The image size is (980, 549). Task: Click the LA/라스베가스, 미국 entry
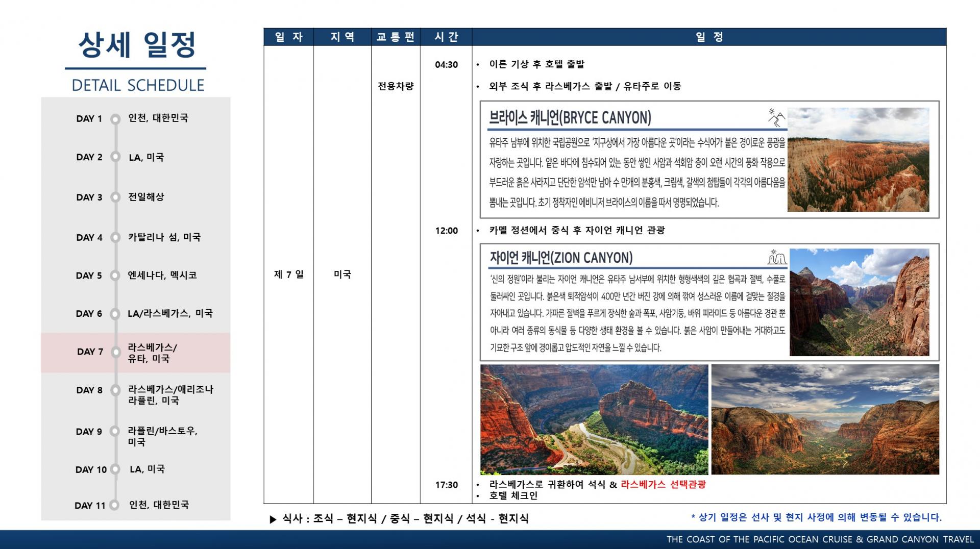coord(170,314)
